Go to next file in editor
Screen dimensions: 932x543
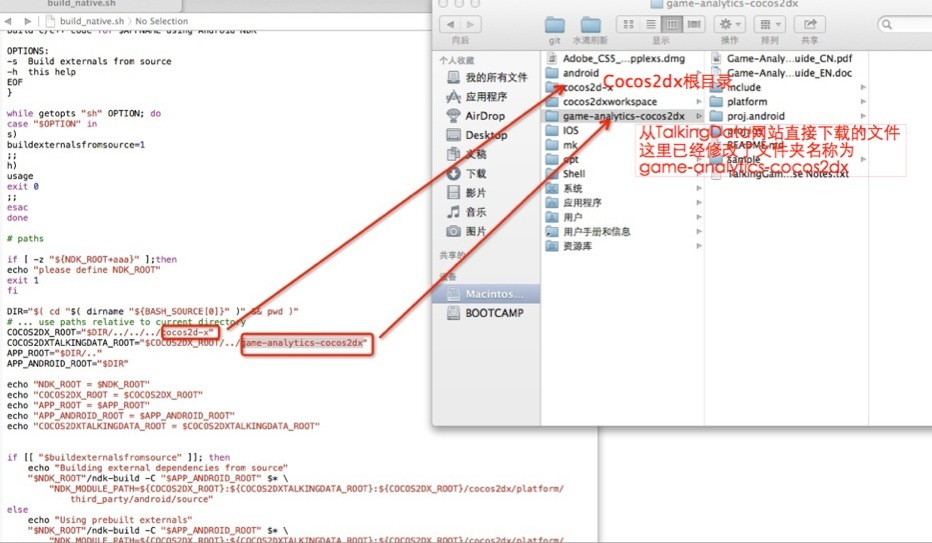pyautogui.click(x=27, y=21)
